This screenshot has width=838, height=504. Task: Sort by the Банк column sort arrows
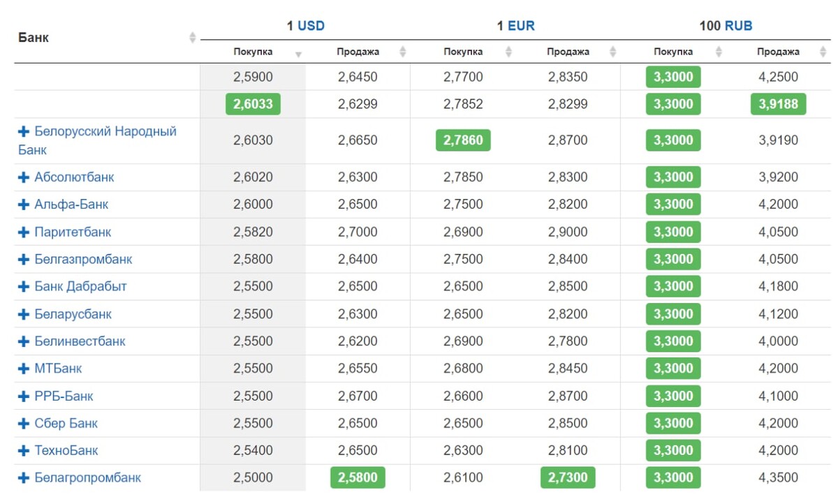pyautogui.click(x=193, y=38)
